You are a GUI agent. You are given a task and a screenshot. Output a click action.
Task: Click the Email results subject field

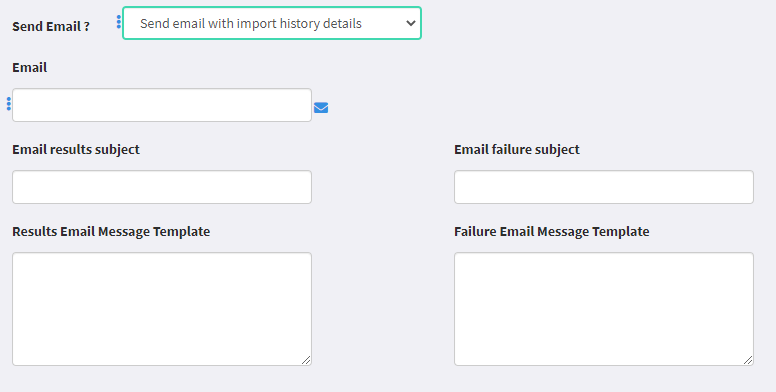pyautogui.click(x=162, y=187)
